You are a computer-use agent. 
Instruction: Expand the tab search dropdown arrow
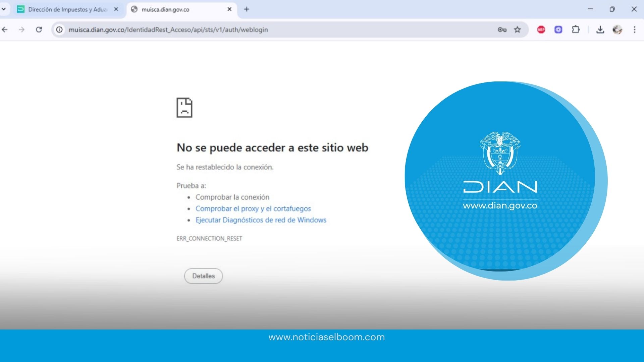pyautogui.click(x=4, y=9)
